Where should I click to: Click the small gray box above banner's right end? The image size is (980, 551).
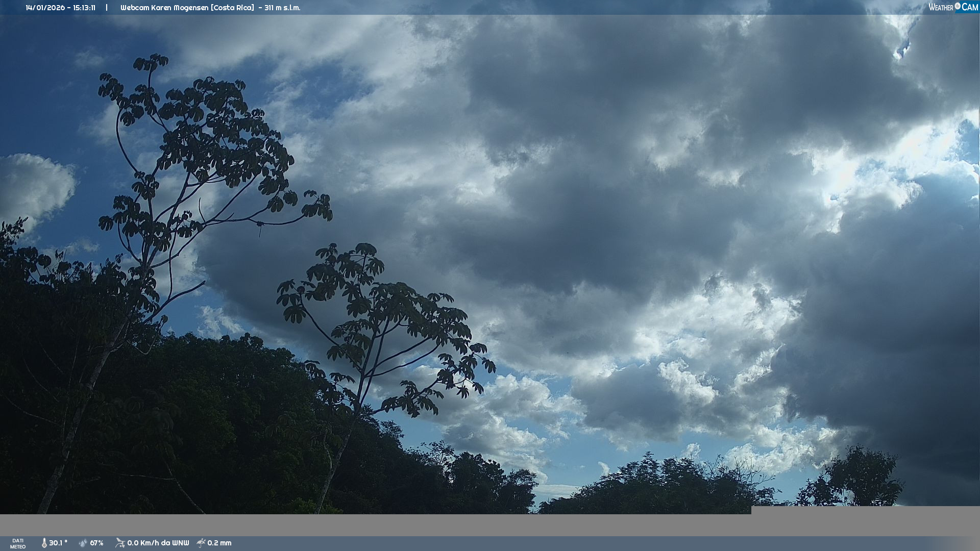click(865, 510)
